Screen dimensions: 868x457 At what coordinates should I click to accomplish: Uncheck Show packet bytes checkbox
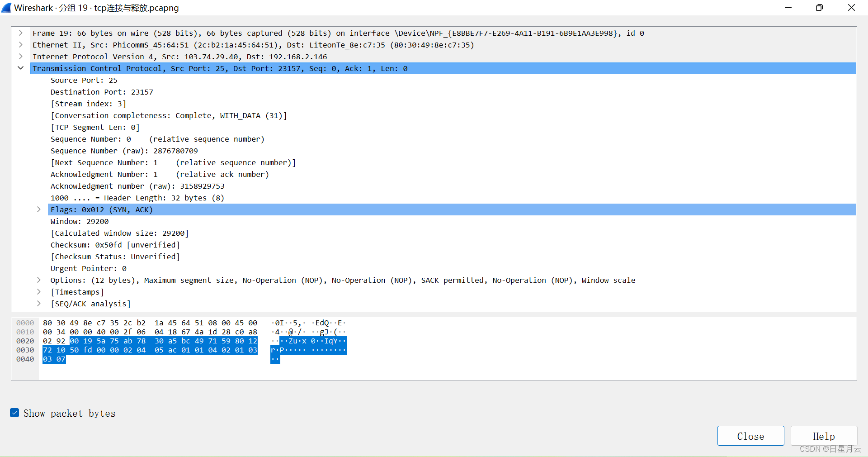14,413
